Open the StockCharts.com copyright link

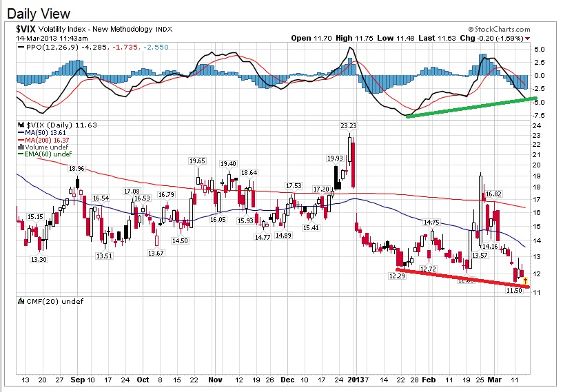pyautogui.click(x=499, y=29)
